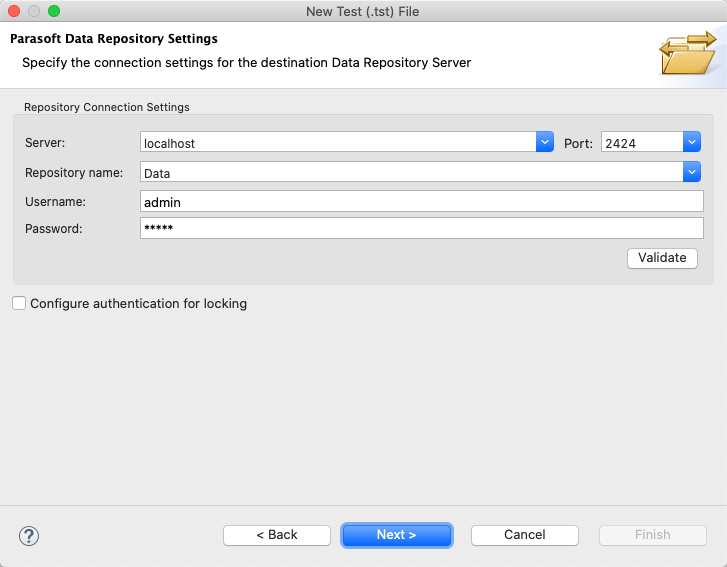Expand the Server dropdown arrow
The height and width of the screenshot is (567, 727).
[x=545, y=142]
